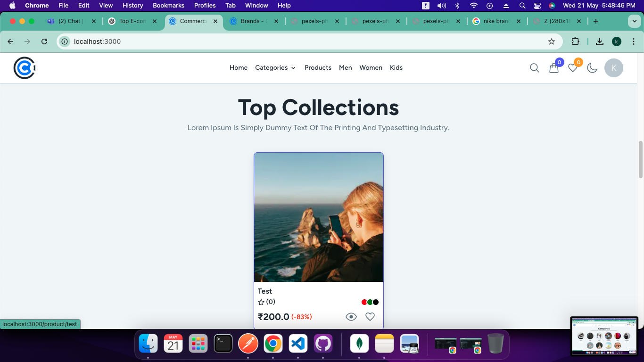Image resolution: width=644 pixels, height=362 pixels.
Task: Open the user avatar K profile
Action: 613,68
